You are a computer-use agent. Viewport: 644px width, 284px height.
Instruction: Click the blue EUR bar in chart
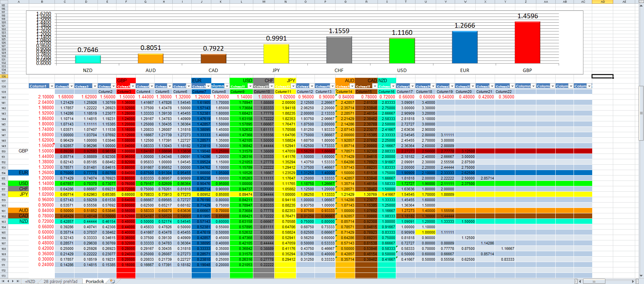(x=465, y=47)
